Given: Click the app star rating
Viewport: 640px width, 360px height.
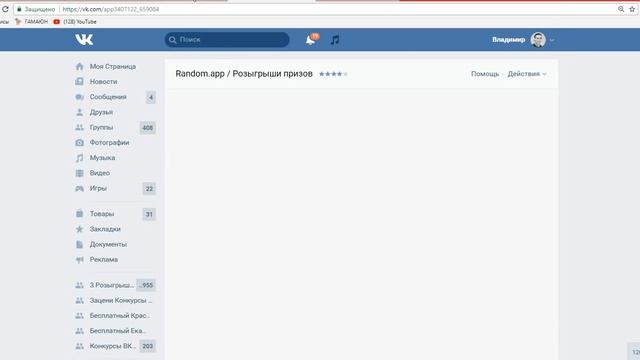Looking at the screenshot, I should coord(333,74).
